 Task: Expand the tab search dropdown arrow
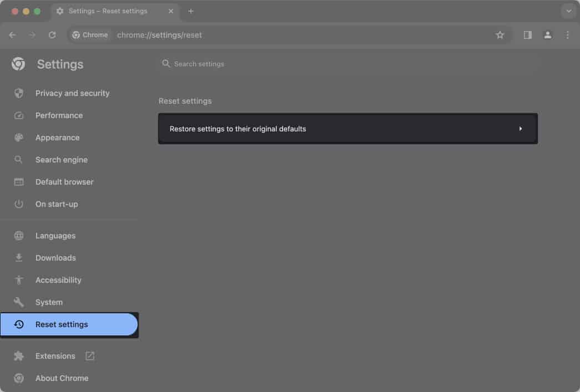(x=568, y=11)
